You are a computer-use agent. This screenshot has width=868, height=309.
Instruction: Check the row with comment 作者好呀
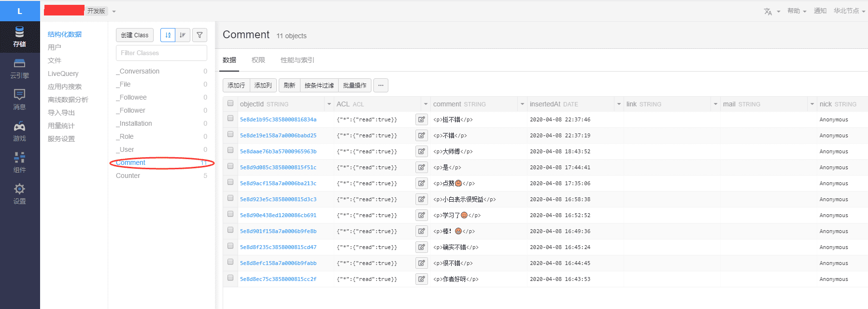(230, 279)
